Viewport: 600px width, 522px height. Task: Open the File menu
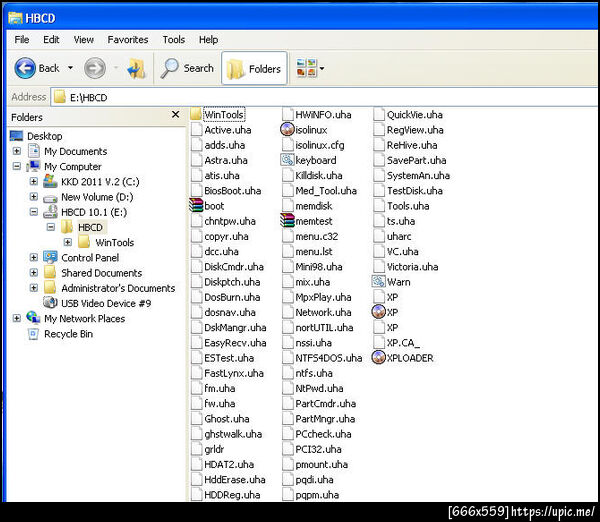pyautogui.click(x=21, y=39)
